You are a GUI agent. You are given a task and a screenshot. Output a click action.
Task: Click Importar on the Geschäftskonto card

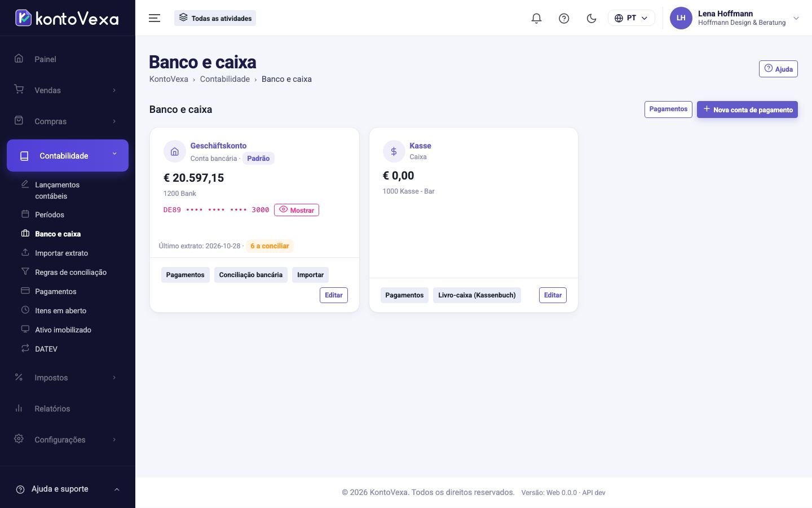coord(310,275)
